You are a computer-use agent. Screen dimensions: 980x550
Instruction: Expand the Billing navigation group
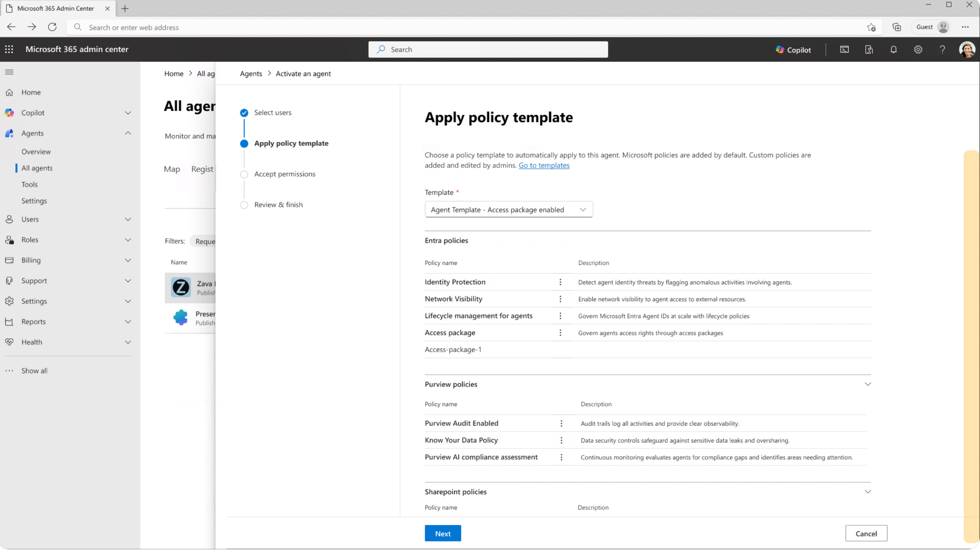point(128,260)
